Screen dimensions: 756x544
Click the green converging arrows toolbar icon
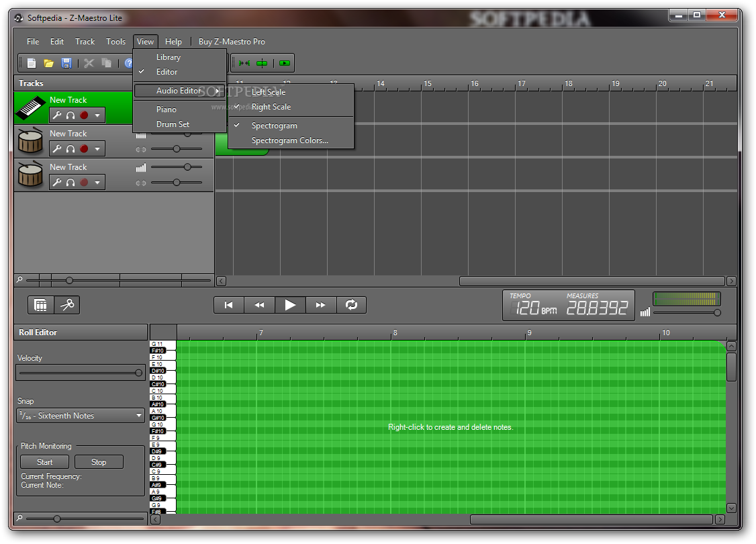[x=244, y=63]
